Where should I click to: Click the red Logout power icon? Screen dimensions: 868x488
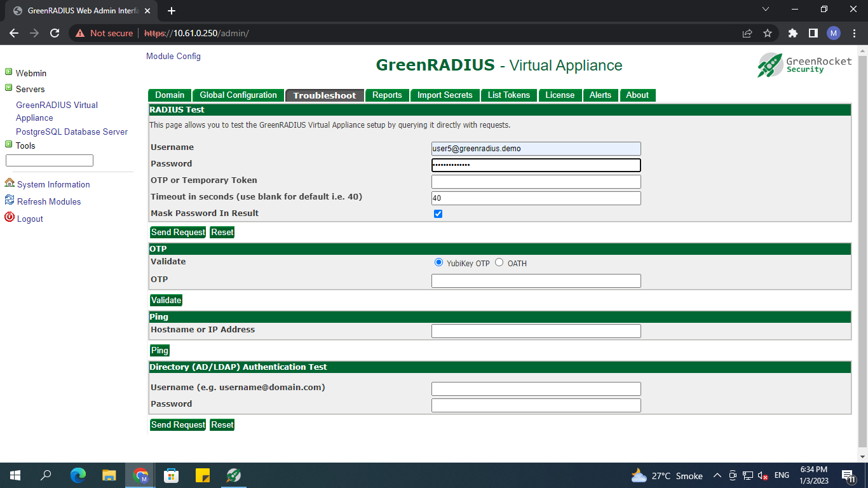[x=10, y=217]
